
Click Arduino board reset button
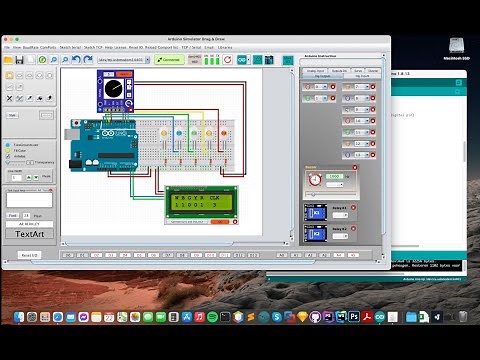76,123
